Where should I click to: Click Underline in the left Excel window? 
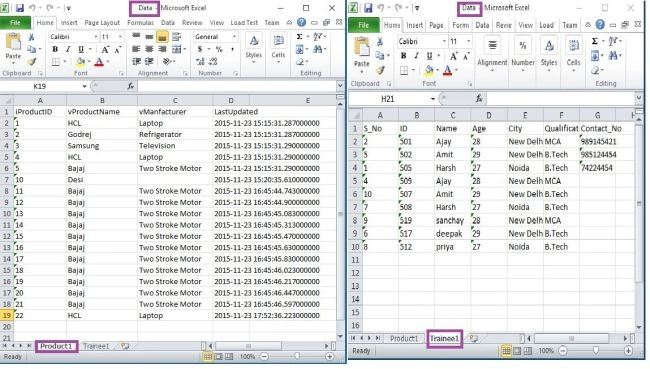click(81, 50)
